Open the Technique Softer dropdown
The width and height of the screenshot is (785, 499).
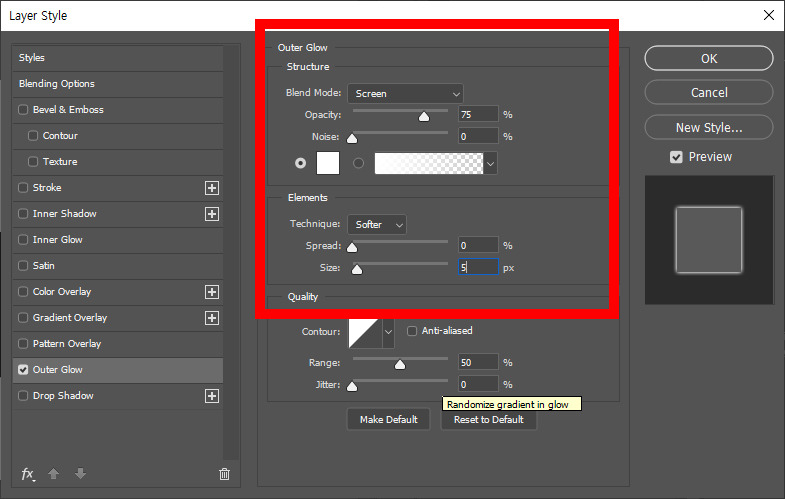click(377, 225)
